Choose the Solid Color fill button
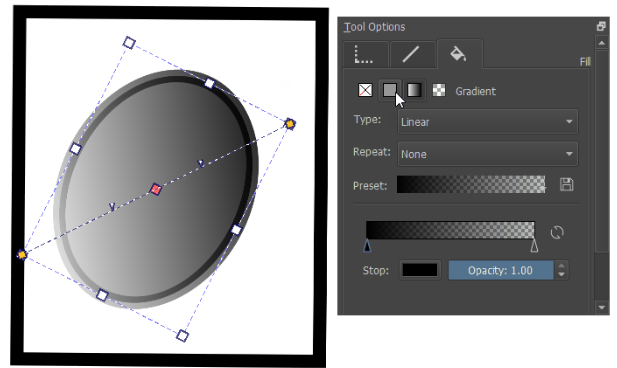Image resolution: width=617 pixels, height=368 pixels. click(x=390, y=90)
